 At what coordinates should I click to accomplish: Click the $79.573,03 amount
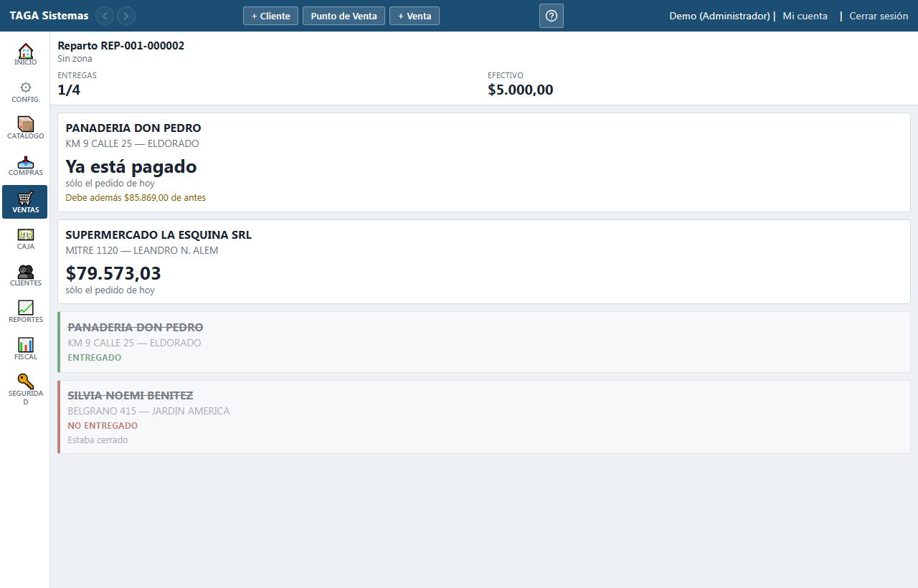(x=113, y=273)
